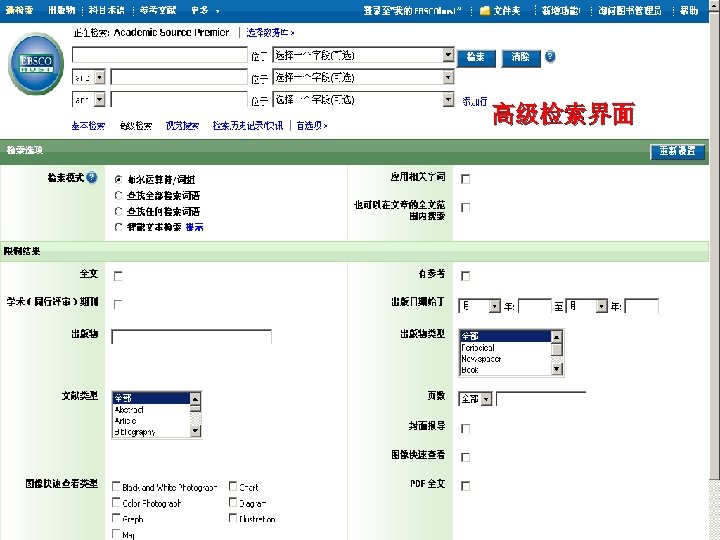Click the Reset button in options bar
The width and height of the screenshot is (720, 540).
point(677,152)
